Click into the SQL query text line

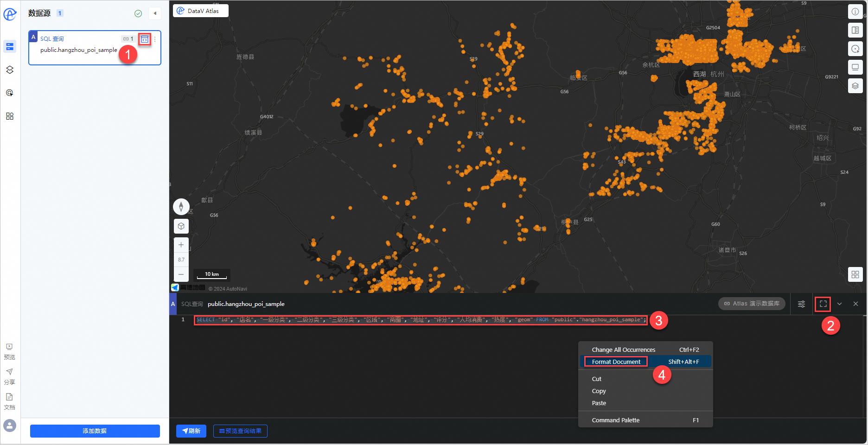click(x=421, y=320)
